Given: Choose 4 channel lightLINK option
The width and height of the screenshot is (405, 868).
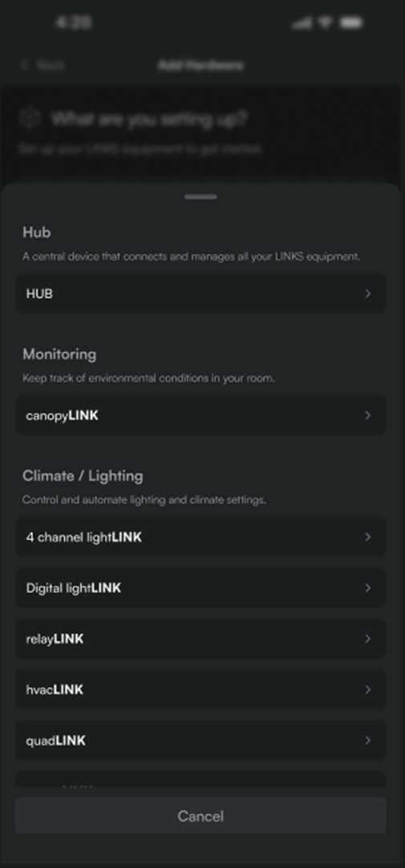Looking at the screenshot, I should click(x=200, y=537).
